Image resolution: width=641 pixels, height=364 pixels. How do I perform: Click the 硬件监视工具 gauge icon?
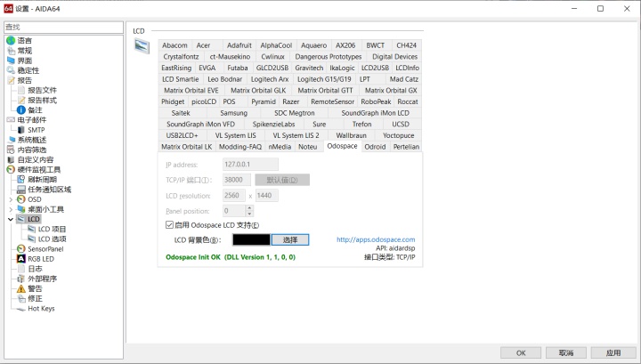click(x=11, y=169)
